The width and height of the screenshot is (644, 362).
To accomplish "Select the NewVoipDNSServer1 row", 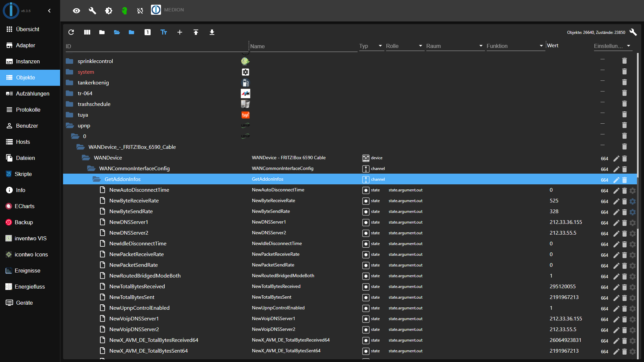I will click(x=350, y=318).
